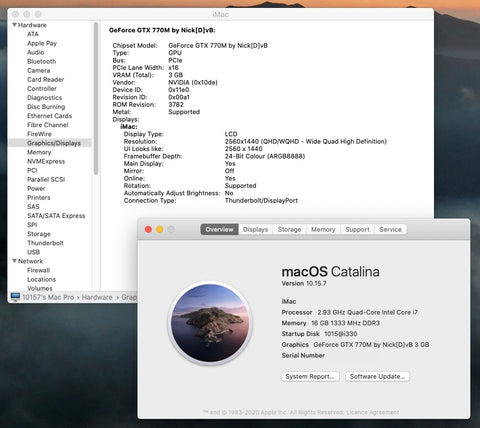
Task: Select Thunderbolt in the sidebar
Action: pos(45,243)
